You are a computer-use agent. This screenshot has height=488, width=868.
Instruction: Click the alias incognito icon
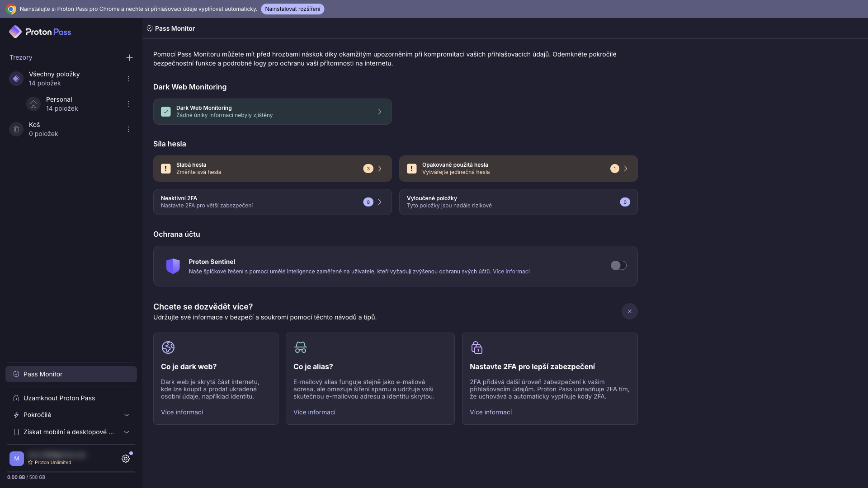click(x=301, y=347)
